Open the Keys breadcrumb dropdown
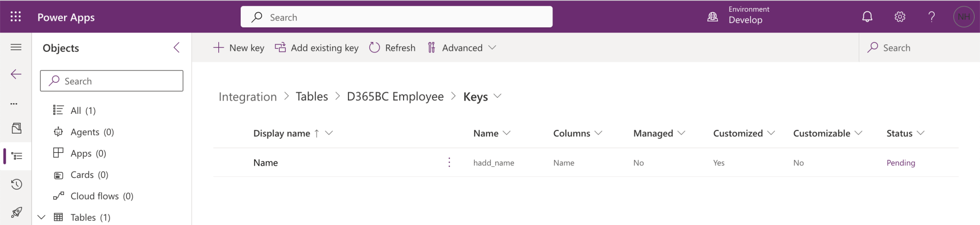The image size is (980, 225). click(x=497, y=96)
